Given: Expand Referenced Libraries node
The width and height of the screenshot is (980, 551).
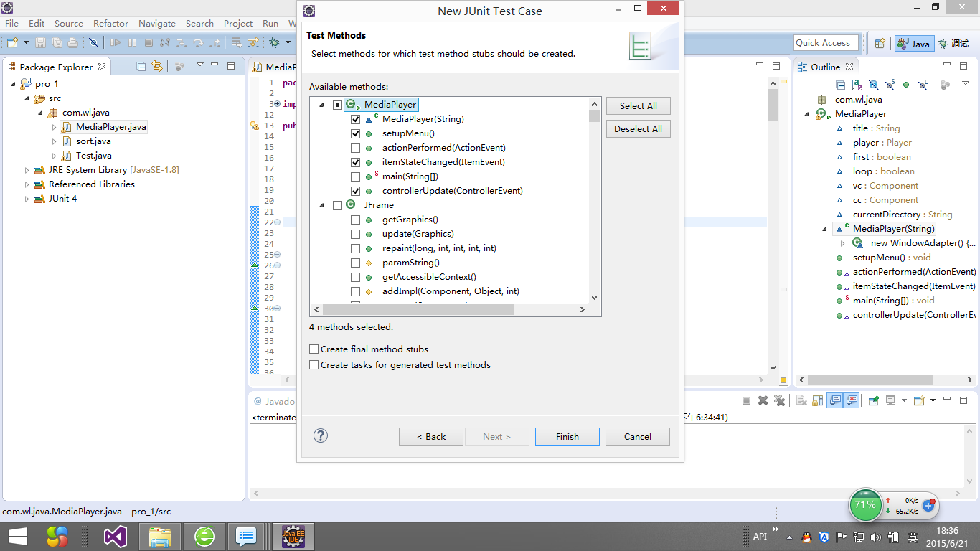Looking at the screenshot, I should [27, 184].
